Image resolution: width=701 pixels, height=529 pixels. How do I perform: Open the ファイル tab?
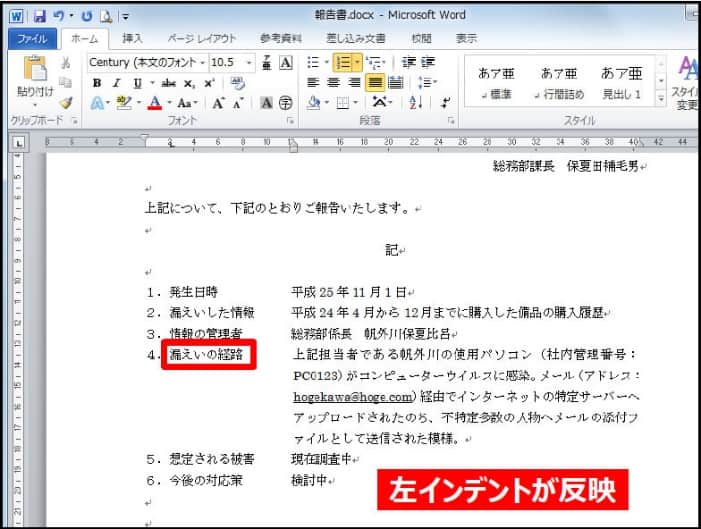pos(32,38)
